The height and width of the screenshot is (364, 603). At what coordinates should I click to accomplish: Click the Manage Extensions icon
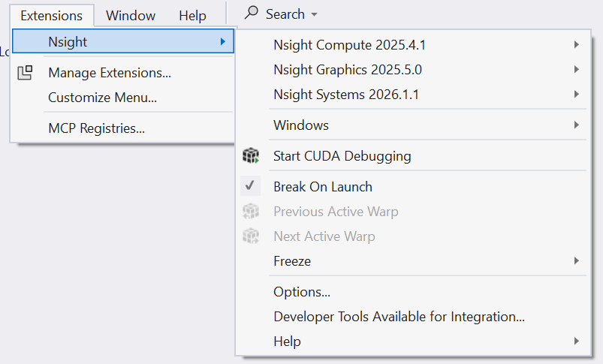click(26, 73)
